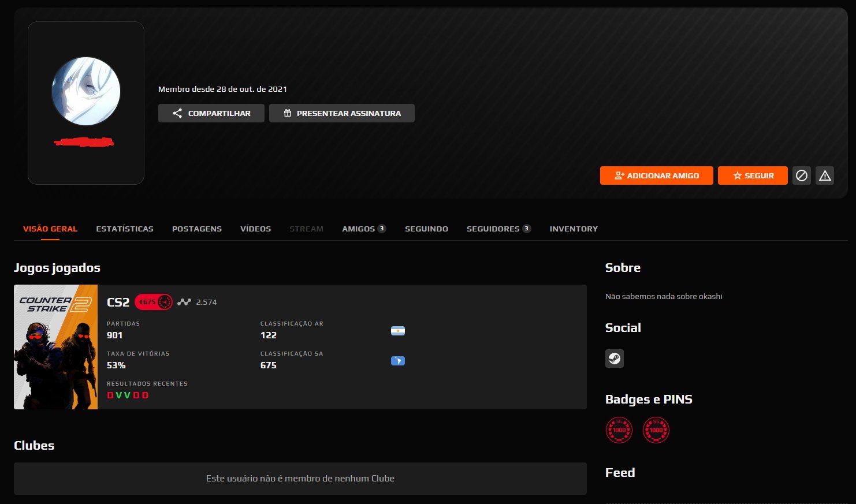Open the Visão Geral tab
Viewport: 856px width, 504px height.
[x=50, y=229]
